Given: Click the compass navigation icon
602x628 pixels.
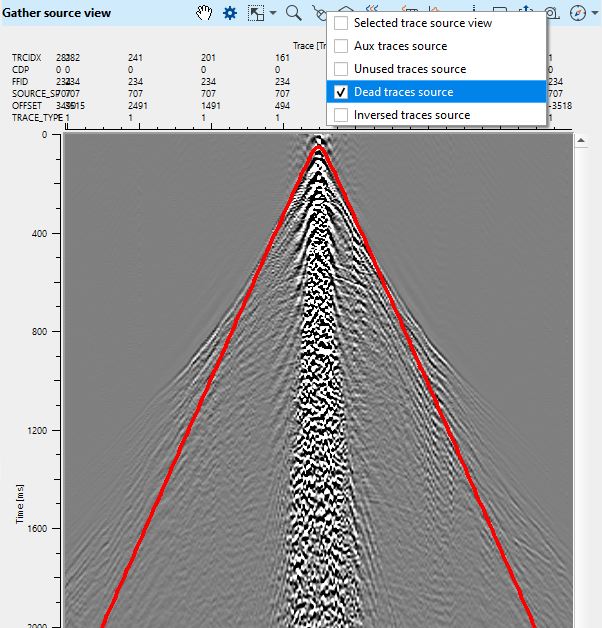Looking at the screenshot, I should 578,13.
